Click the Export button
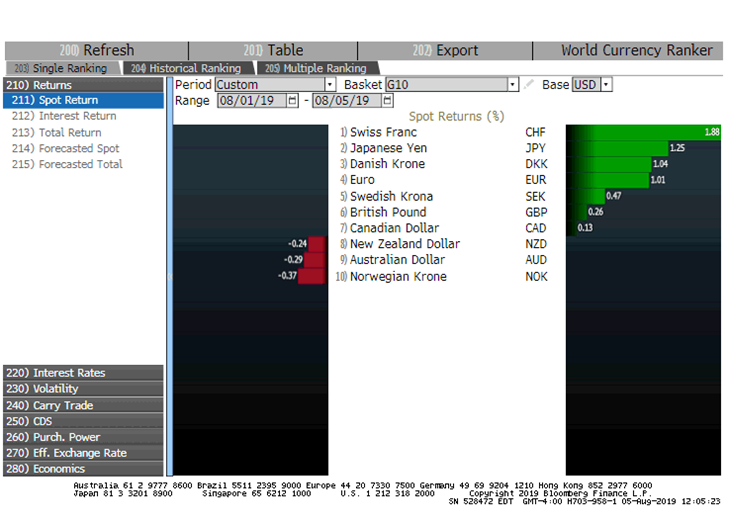 pyautogui.click(x=445, y=51)
